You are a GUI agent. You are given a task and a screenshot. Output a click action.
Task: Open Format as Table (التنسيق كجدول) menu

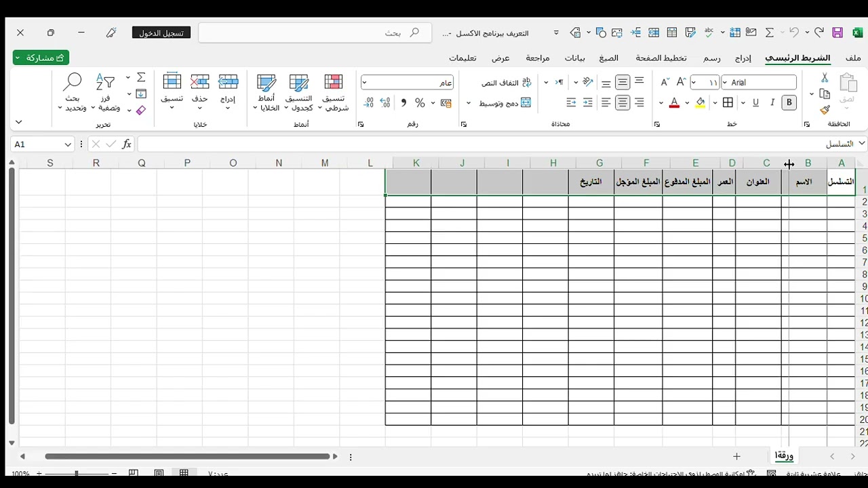point(298,92)
